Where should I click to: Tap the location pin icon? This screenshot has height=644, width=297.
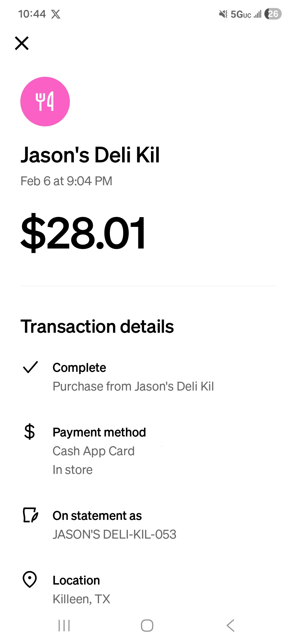click(30, 579)
